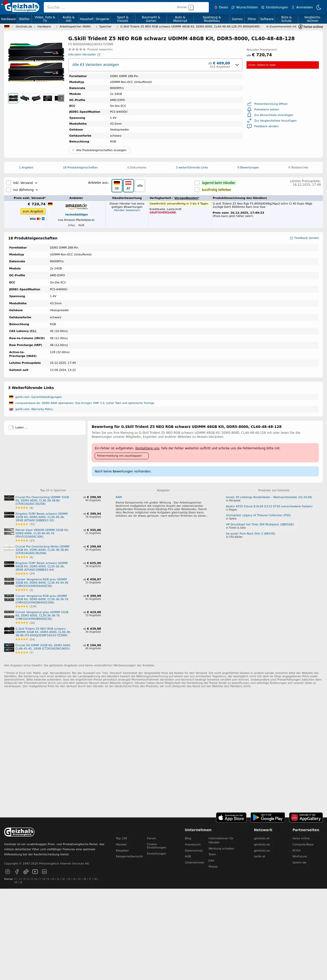This screenshot has height=980, width=327.
Task: Jump to the 1 Angebot section
Action: click(x=26, y=167)
